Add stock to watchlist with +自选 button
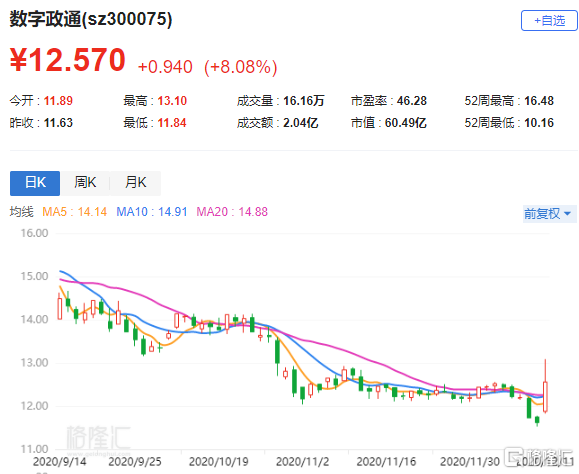 549,20
